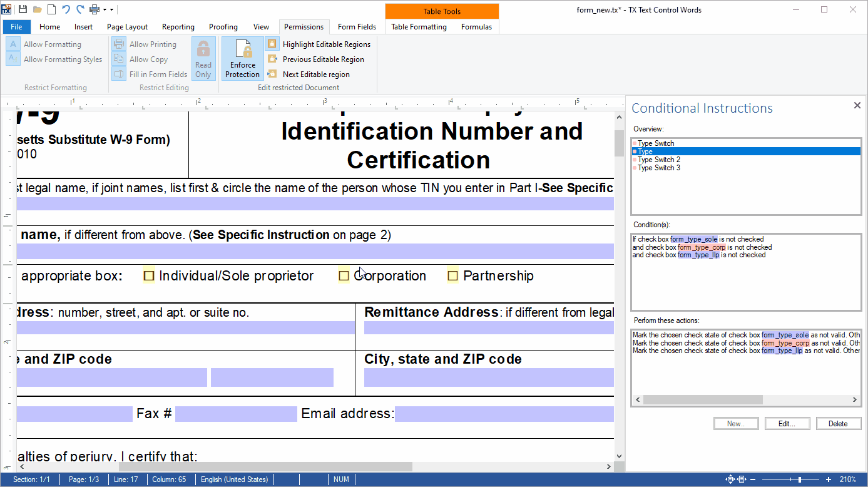Go to Next Editable region
868x487 pixels.
308,74
